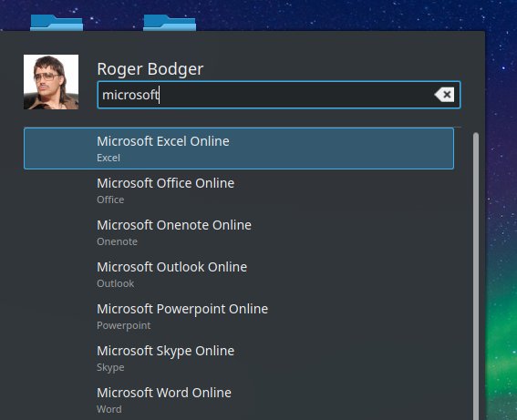Open the left desktop folder

[57, 23]
